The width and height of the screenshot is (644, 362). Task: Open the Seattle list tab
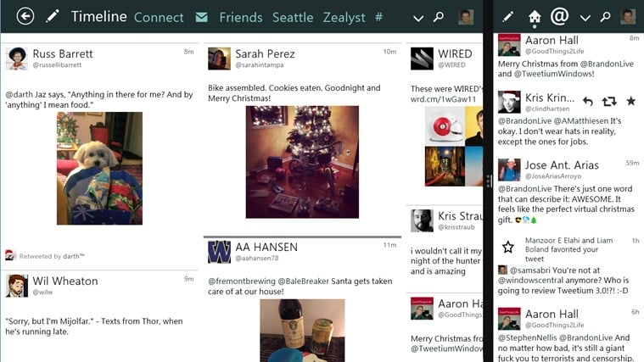click(x=293, y=17)
